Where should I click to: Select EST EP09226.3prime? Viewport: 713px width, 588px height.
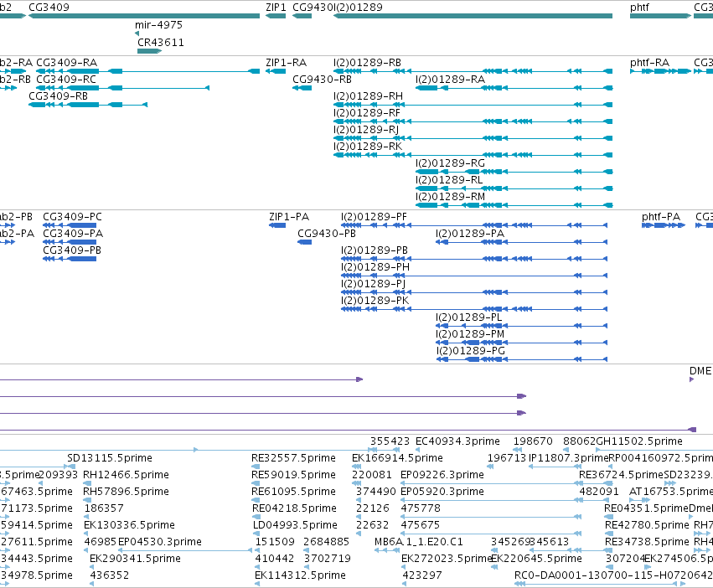(x=442, y=475)
